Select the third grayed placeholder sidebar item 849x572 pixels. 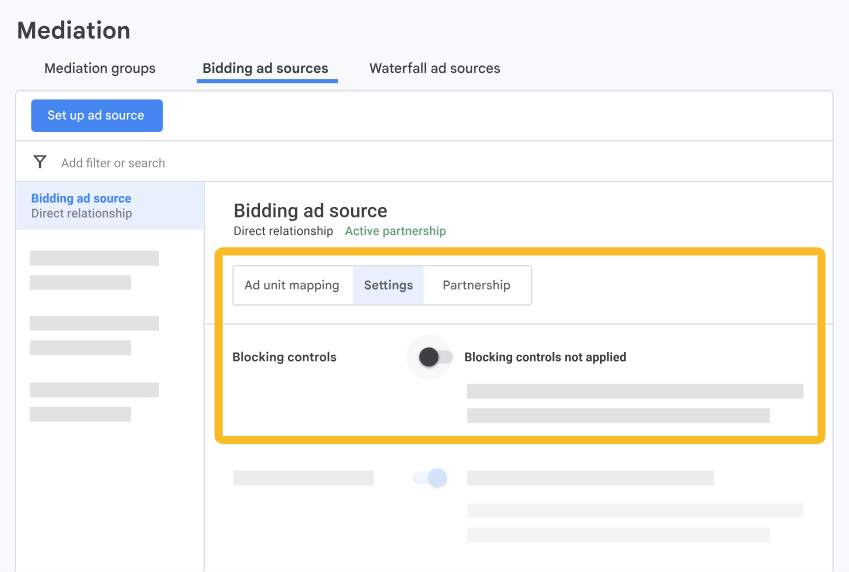[x=94, y=401]
